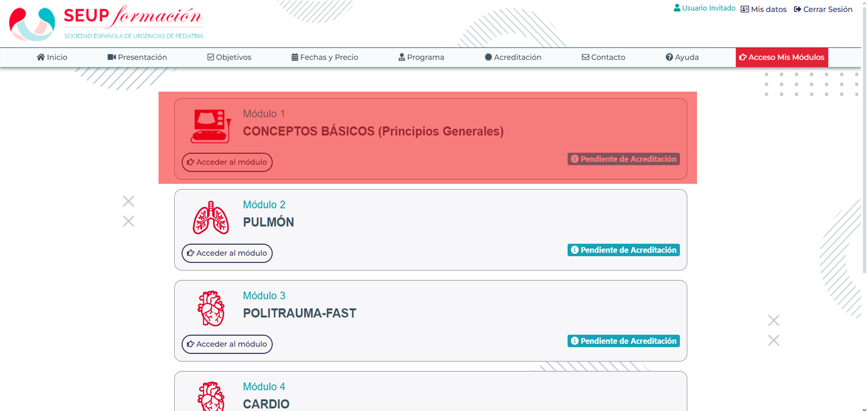Click Acceder al módulo for PULMÓN
This screenshot has width=868, height=411.
tap(227, 253)
